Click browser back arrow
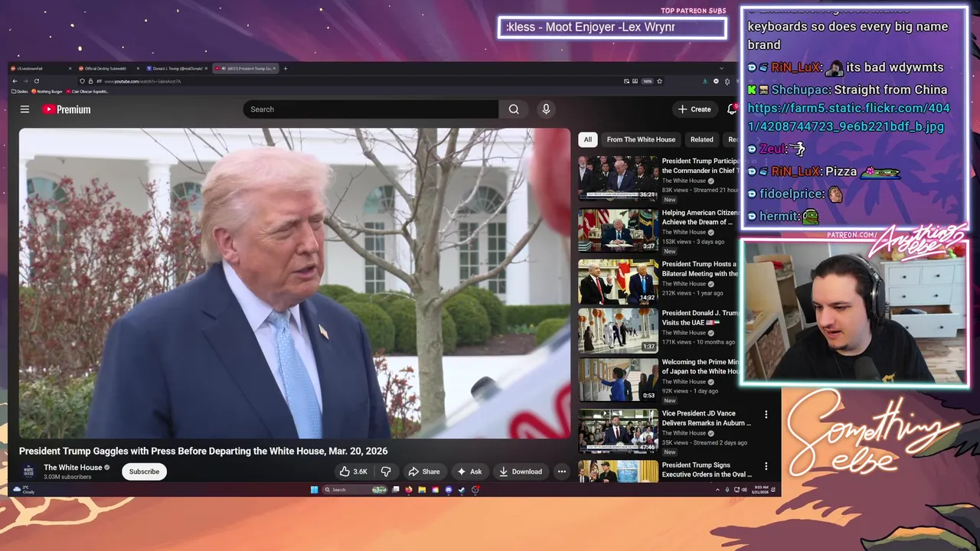This screenshot has height=551, width=980. click(15, 81)
